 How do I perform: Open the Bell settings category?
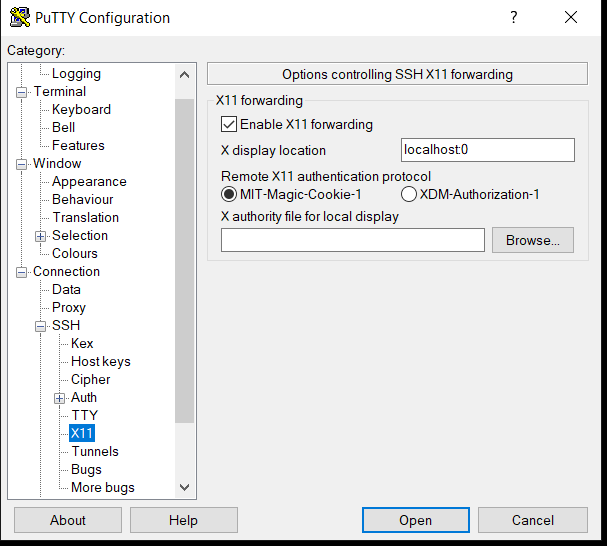[63, 127]
